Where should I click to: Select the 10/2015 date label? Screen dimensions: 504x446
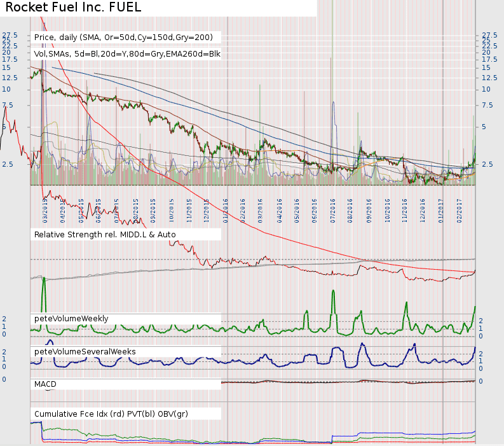172,211
